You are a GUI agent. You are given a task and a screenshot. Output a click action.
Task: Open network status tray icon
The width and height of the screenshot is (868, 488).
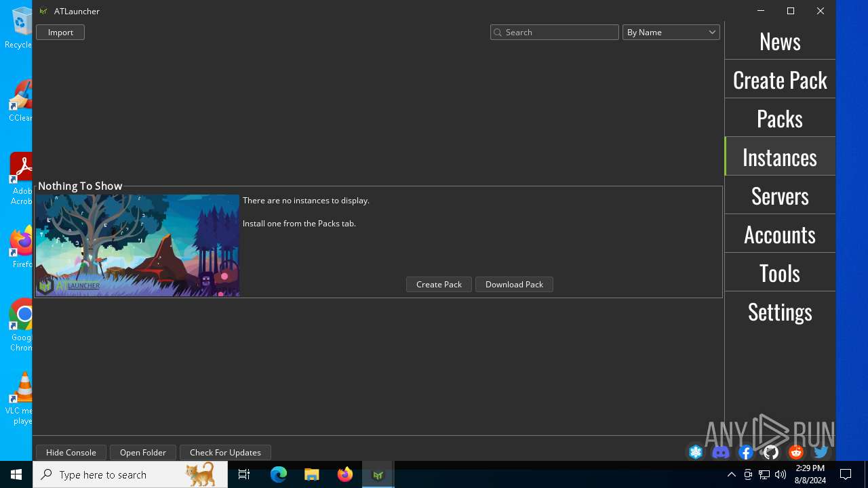(x=764, y=474)
